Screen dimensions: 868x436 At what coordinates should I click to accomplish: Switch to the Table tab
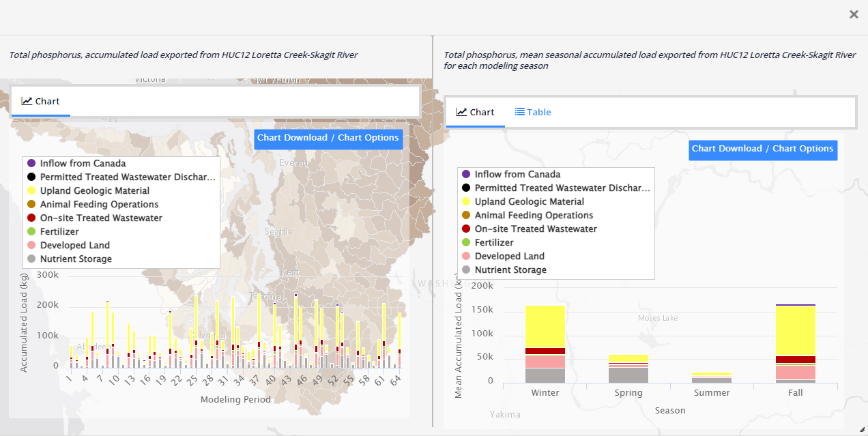(x=533, y=113)
